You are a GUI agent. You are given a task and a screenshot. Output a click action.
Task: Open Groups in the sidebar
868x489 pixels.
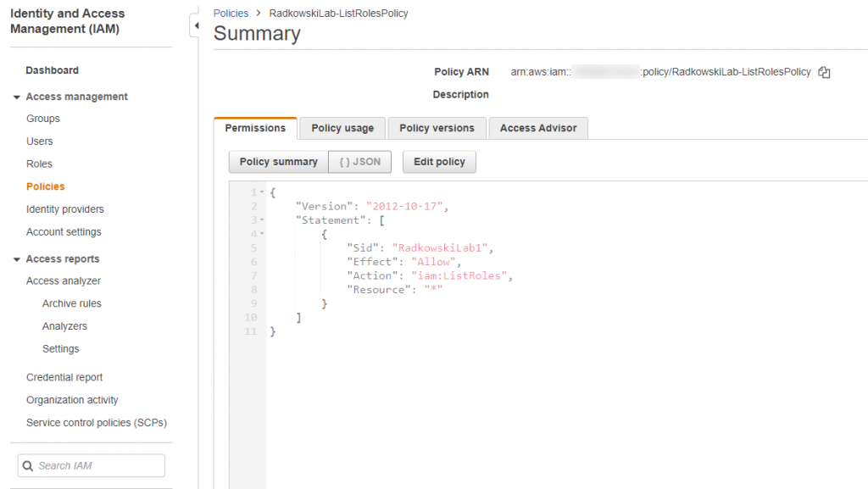coord(42,119)
